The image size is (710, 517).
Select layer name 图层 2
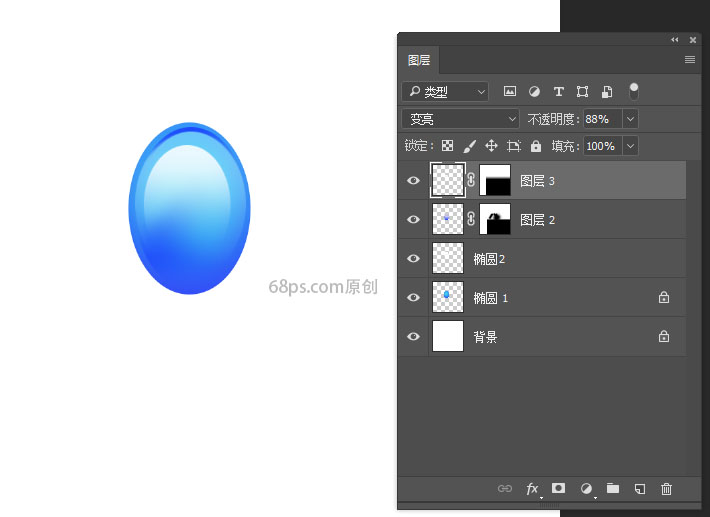(537, 220)
